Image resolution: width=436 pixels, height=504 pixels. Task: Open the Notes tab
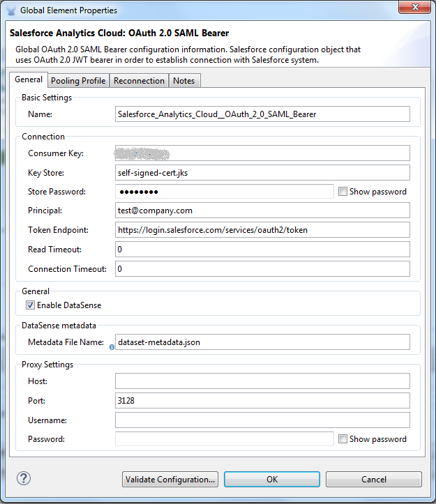[x=184, y=81]
